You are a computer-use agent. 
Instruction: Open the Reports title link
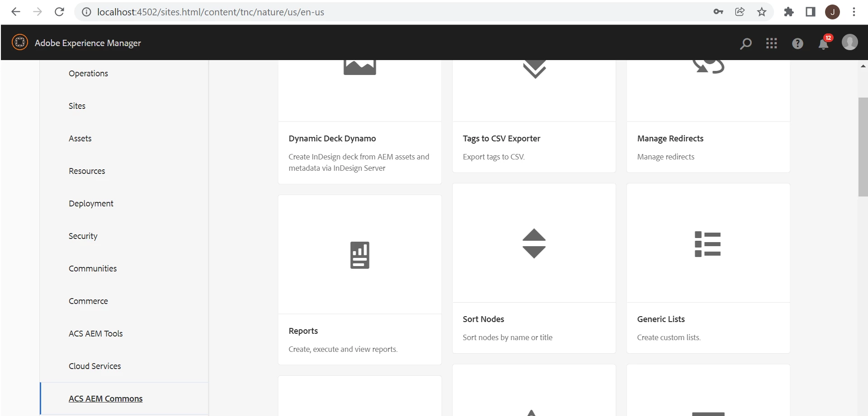[303, 331]
